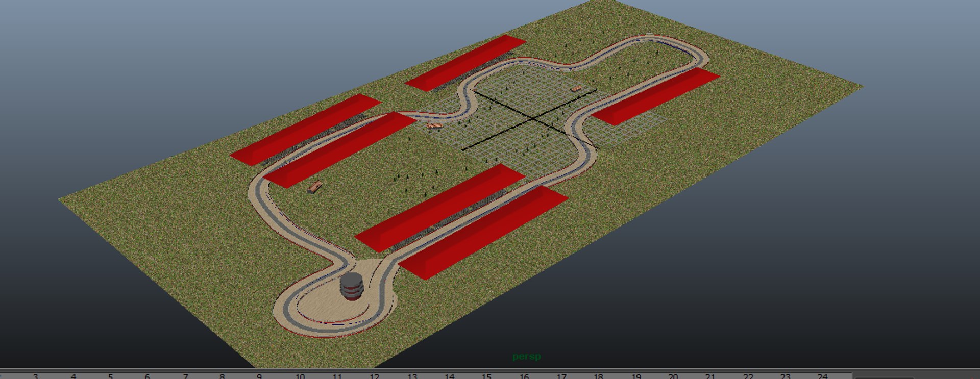
Task: Select frame 12 on the timeline
Action: (374, 376)
